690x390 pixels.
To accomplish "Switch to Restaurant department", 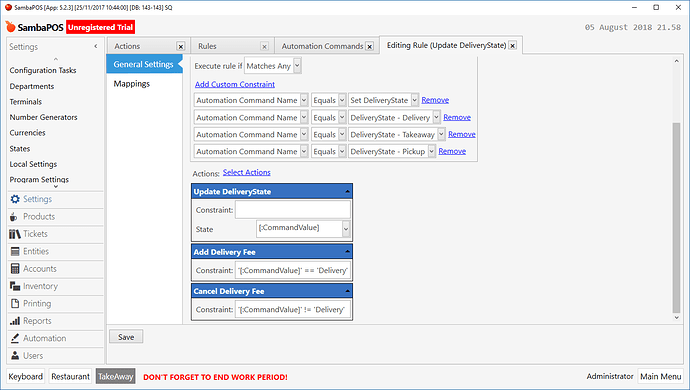I will (70, 377).
